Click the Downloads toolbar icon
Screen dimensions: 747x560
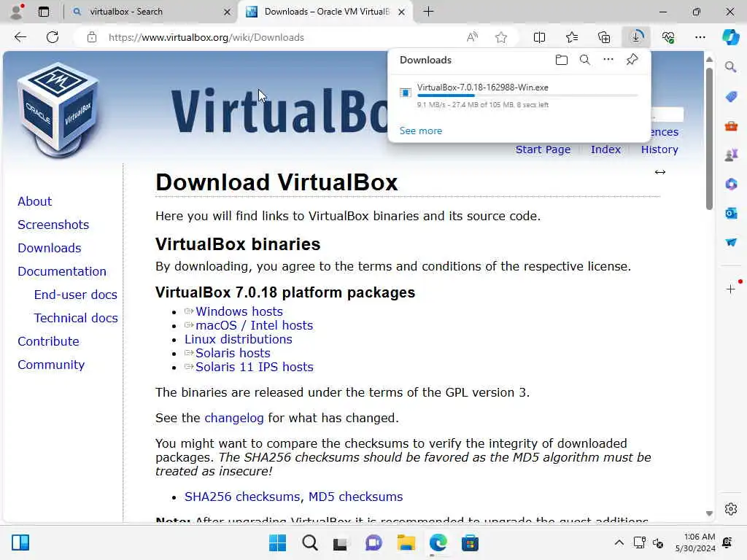point(636,36)
